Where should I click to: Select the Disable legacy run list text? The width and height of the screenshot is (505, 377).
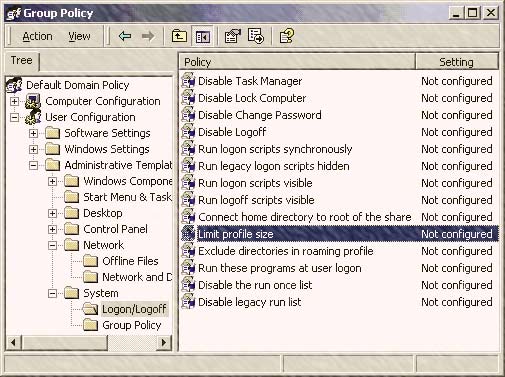pyautogui.click(x=250, y=302)
